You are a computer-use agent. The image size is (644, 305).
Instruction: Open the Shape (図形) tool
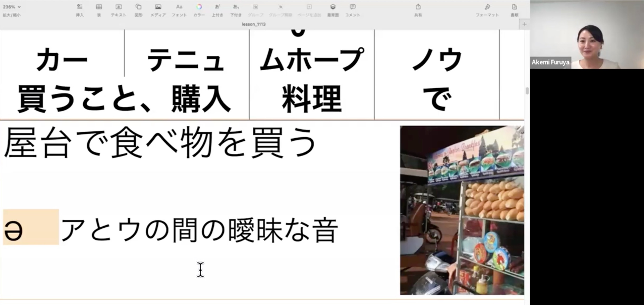[x=138, y=7]
